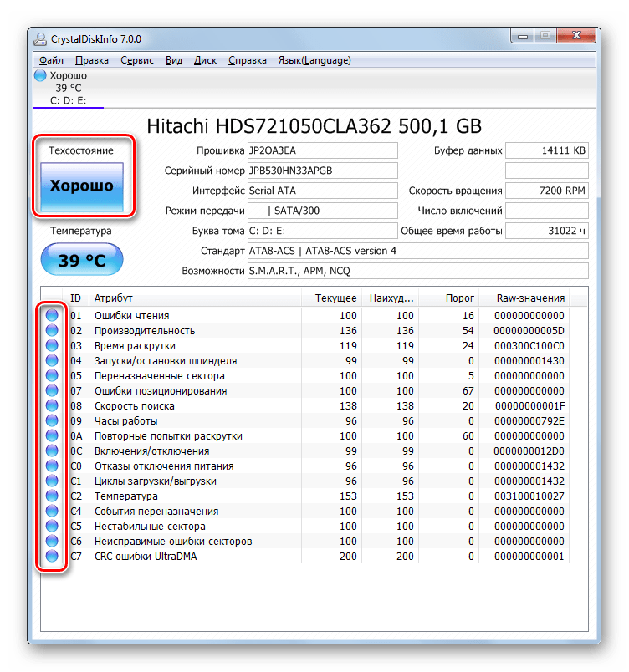Click raw value 0000000012D0
Screen dimensions: 629x672
pos(529,451)
